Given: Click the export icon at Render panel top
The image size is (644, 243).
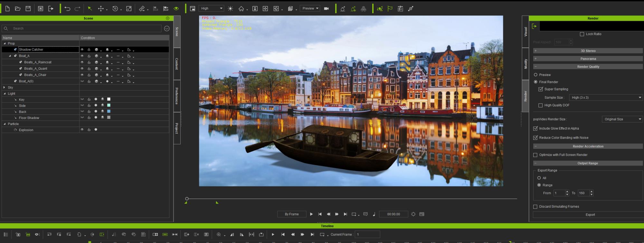Looking at the screenshot, I should 534,26.
